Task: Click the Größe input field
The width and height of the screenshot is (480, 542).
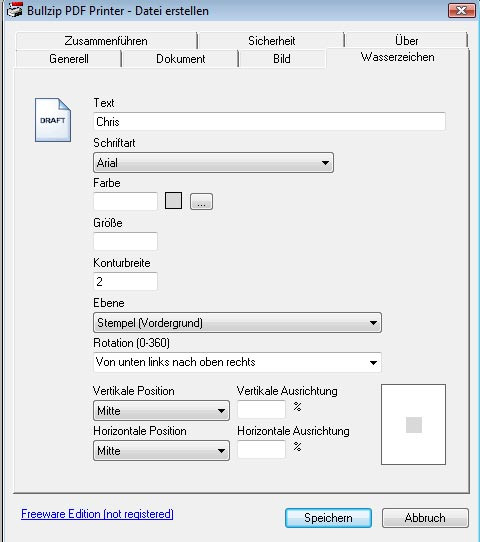Action: point(125,241)
